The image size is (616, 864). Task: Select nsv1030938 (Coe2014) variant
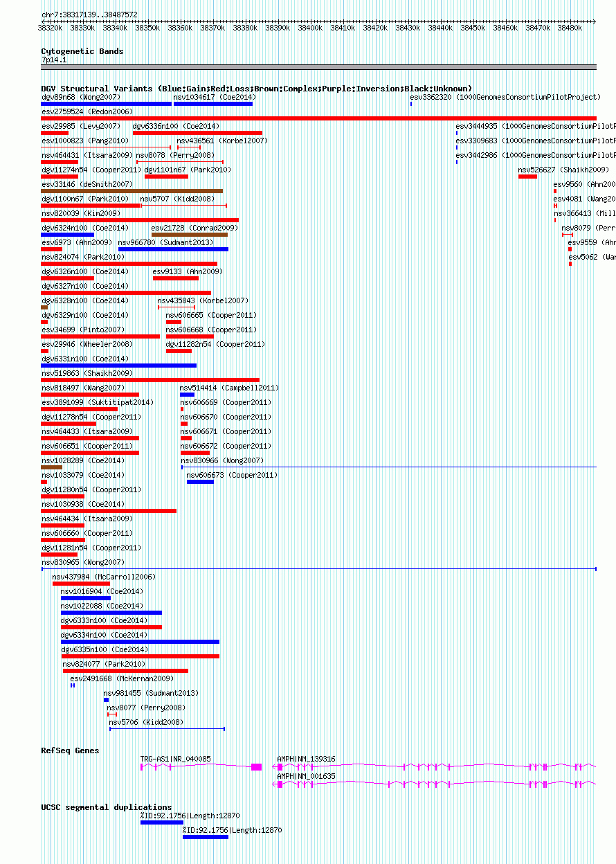point(82,504)
